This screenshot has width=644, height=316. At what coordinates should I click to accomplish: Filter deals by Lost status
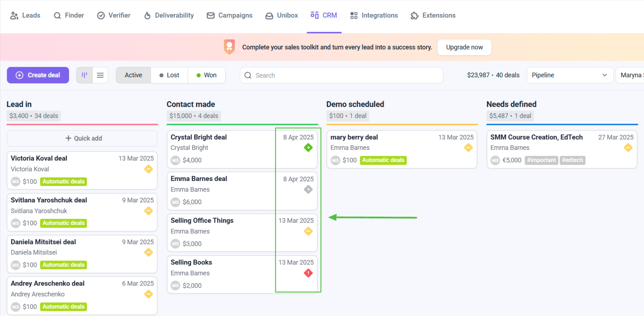[x=169, y=75]
